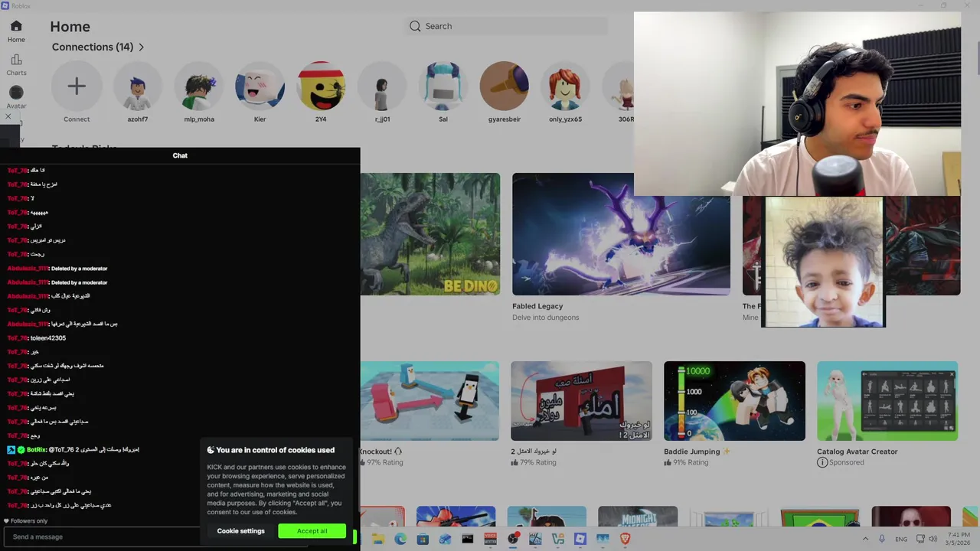Click the search magnifier icon

[x=415, y=26]
